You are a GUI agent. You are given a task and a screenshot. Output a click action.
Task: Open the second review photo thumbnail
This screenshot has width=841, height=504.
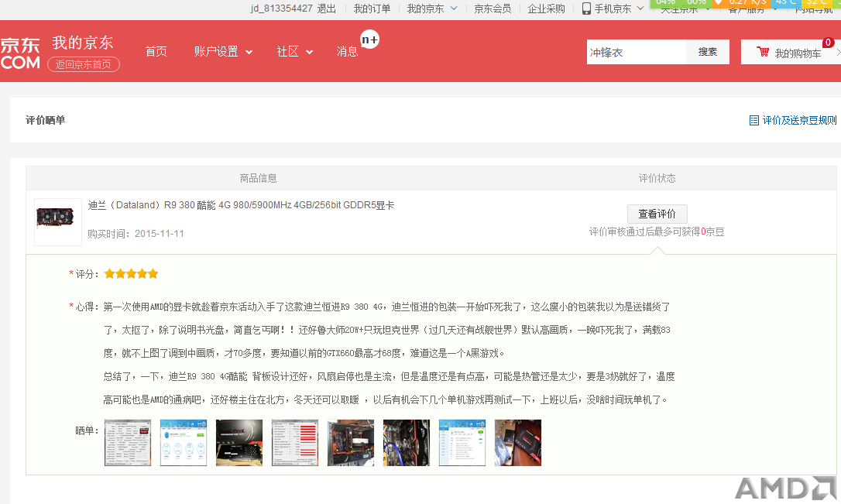click(x=184, y=443)
